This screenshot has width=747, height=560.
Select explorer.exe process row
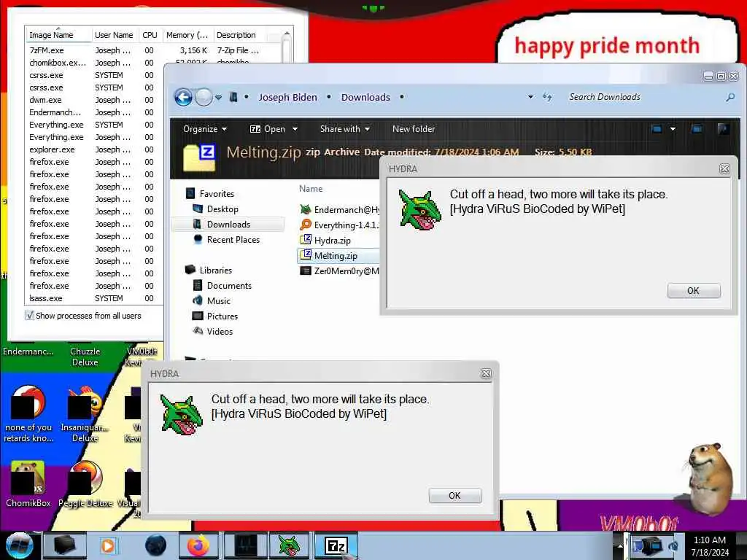(x=94, y=149)
